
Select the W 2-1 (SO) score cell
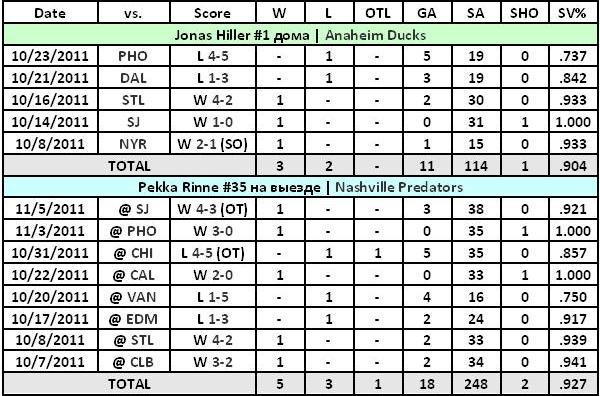(212, 144)
